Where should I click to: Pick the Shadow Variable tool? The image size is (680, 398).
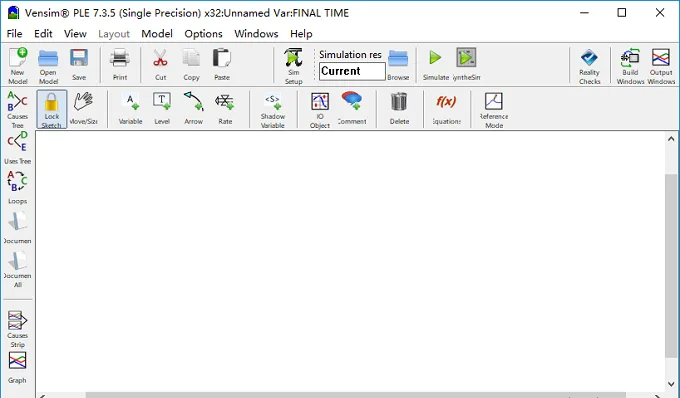[273, 109]
